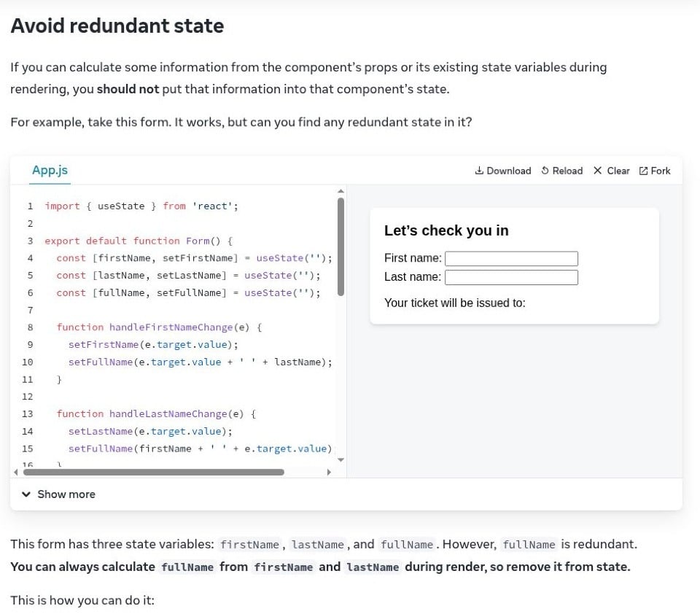Click the horizontal scrollbar thumb in editor
The image size is (700, 614).
point(154,472)
